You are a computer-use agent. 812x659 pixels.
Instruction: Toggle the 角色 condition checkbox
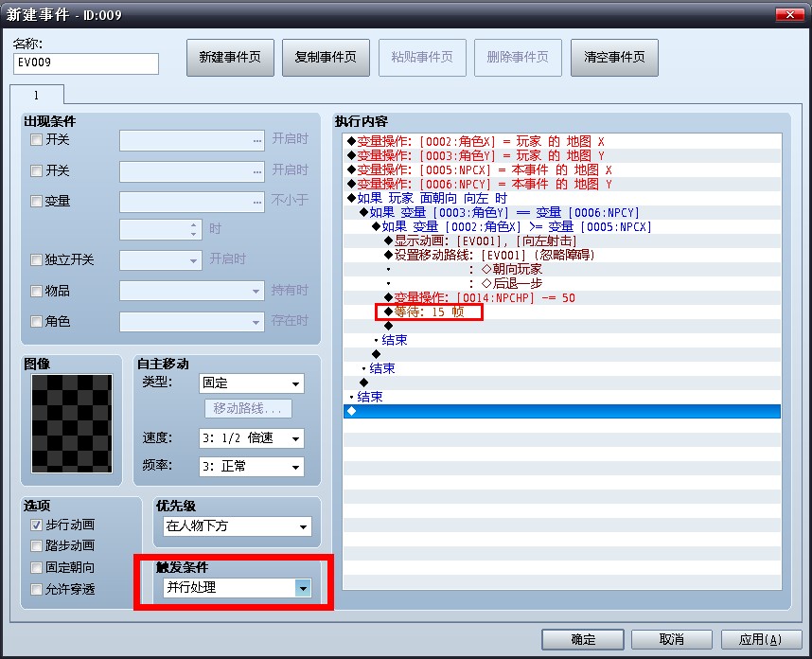(36, 322)
